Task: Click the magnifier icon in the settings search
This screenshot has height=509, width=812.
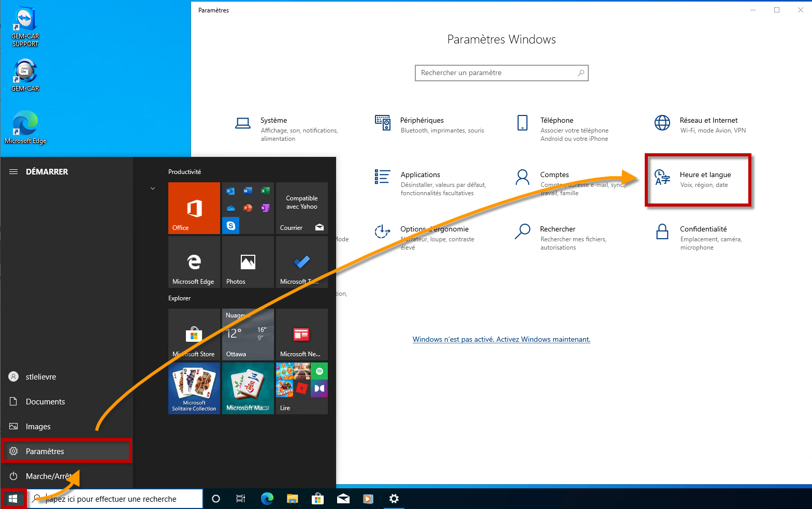Action: [581, 73]
